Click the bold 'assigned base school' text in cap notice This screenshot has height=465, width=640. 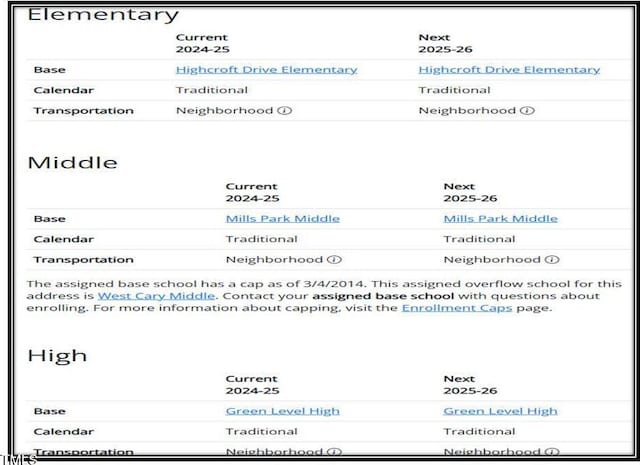(x=383, y=296)
